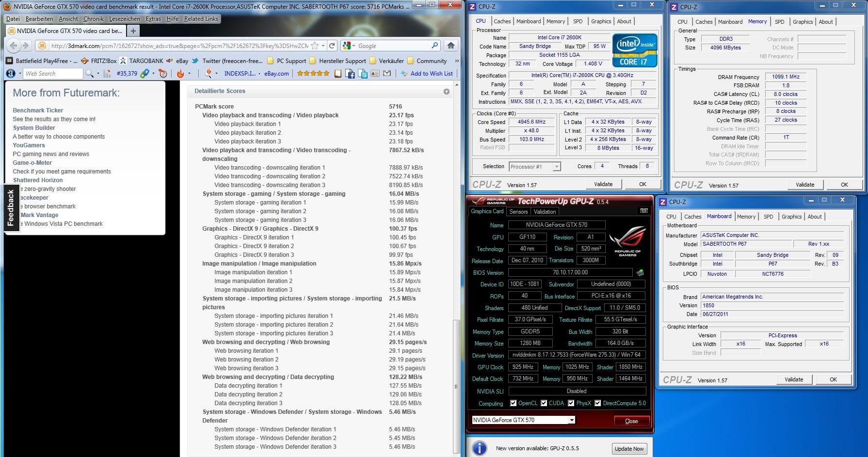Select Caches tab in CPU tab CPU-Z window

tap(502, 21)
